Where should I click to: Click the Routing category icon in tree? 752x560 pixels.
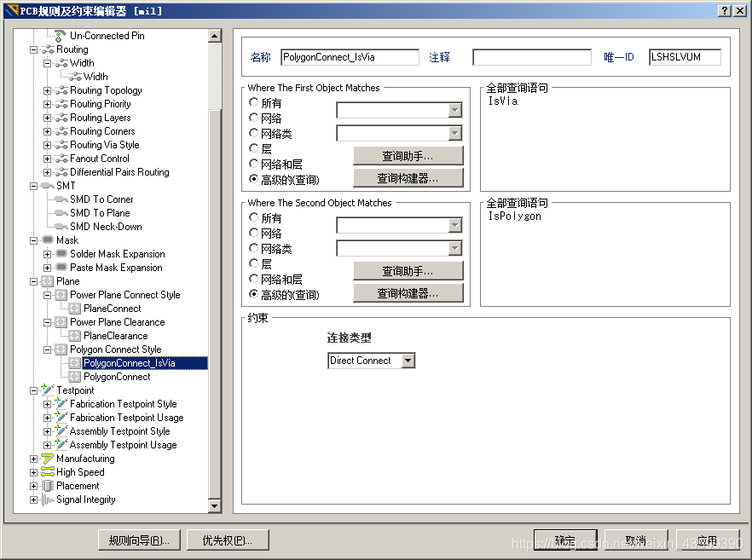48,49
